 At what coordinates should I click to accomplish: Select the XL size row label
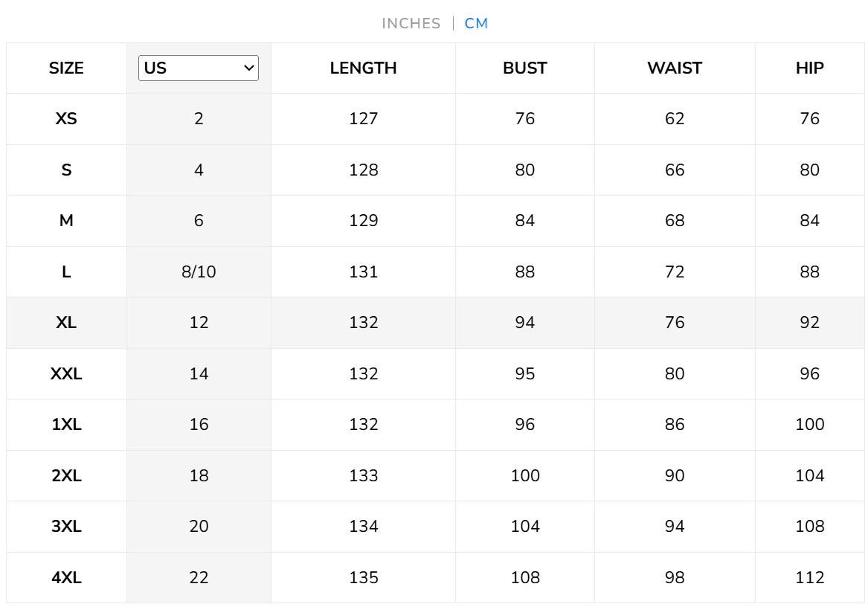point(66,323)
